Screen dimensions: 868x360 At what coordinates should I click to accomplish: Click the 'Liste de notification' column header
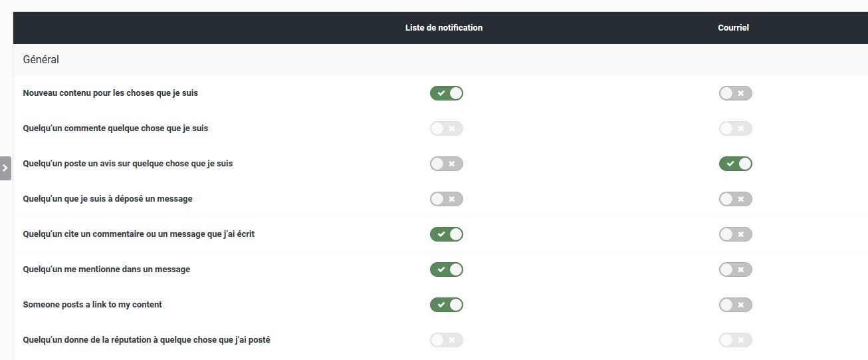[443, 28]
